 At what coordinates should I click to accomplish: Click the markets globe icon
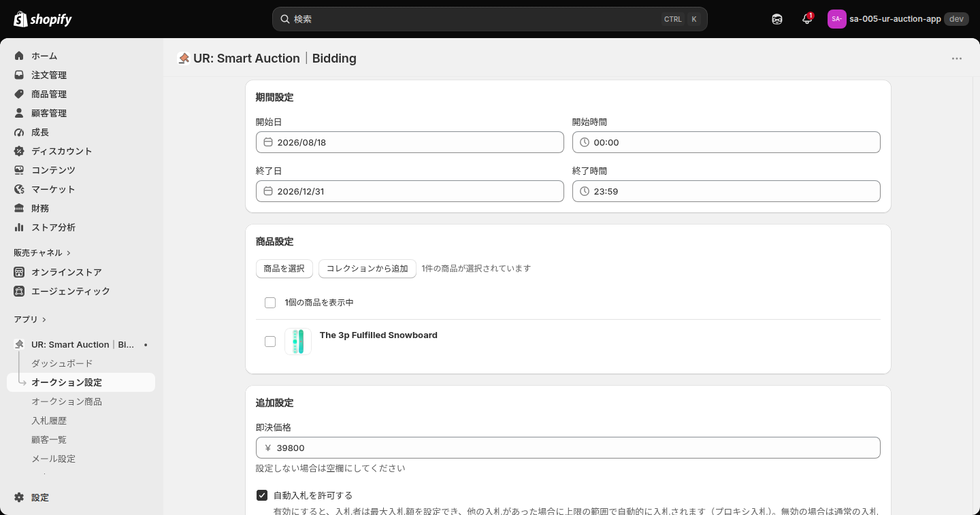19,189
